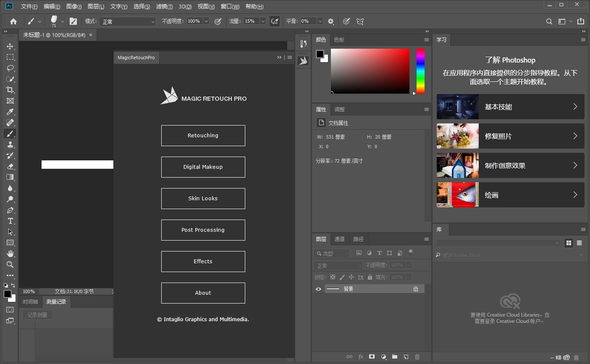Select the Clone Stamp tool
Screen dimensions: 590x364
10,144
